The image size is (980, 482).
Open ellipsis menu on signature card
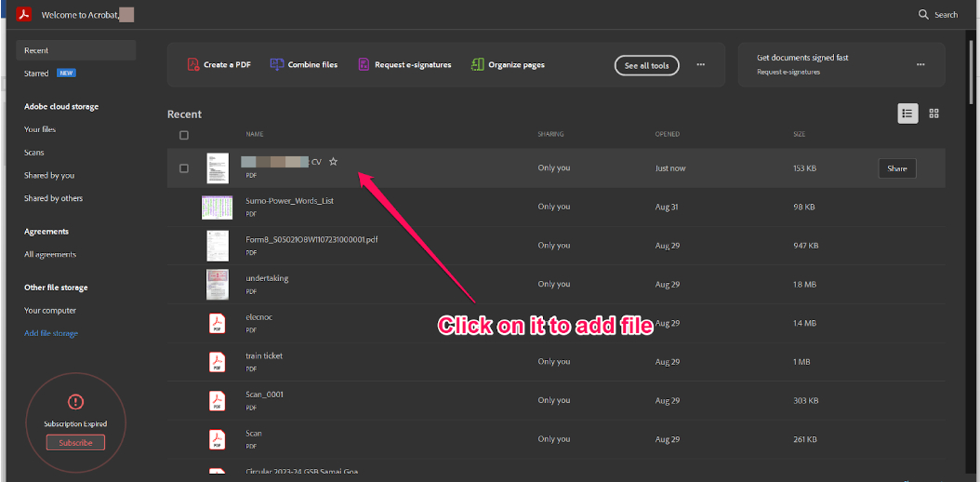click(x=920, y=65)
